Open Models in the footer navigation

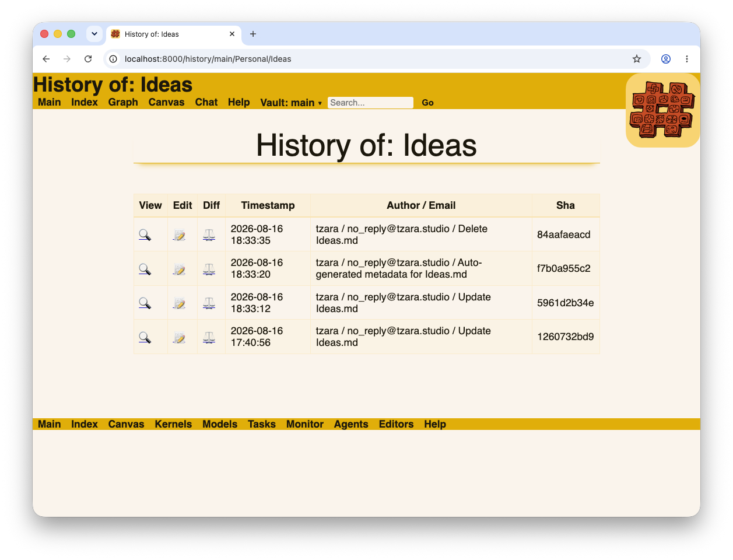pyautogui.click(x=220, y=424)
